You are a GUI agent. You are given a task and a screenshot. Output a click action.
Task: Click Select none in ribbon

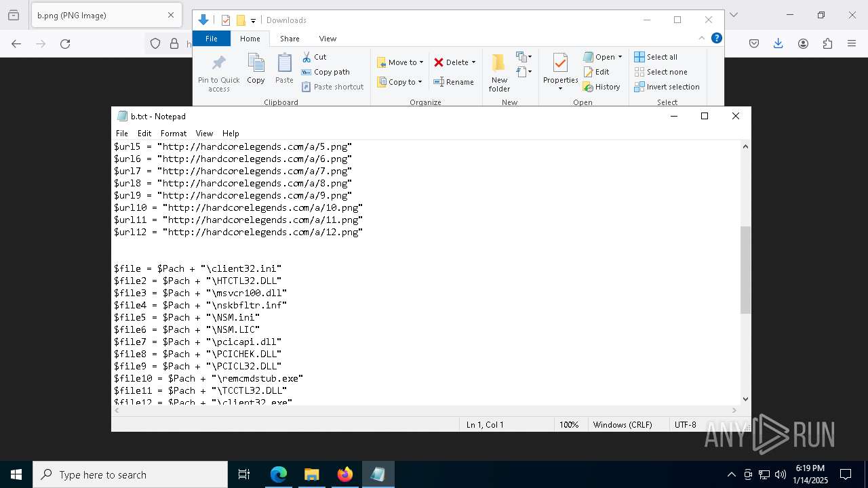coord(660,72)
